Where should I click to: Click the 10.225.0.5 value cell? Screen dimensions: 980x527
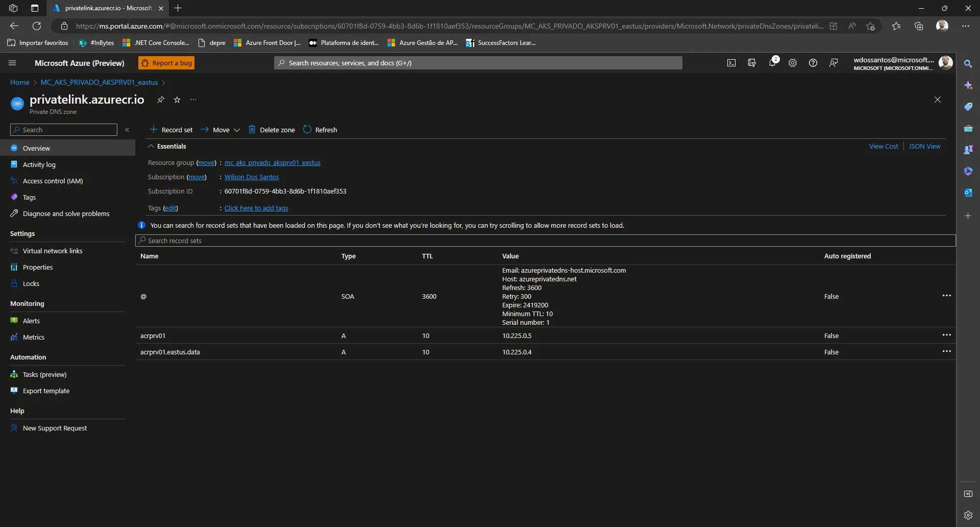click(517, 336)
